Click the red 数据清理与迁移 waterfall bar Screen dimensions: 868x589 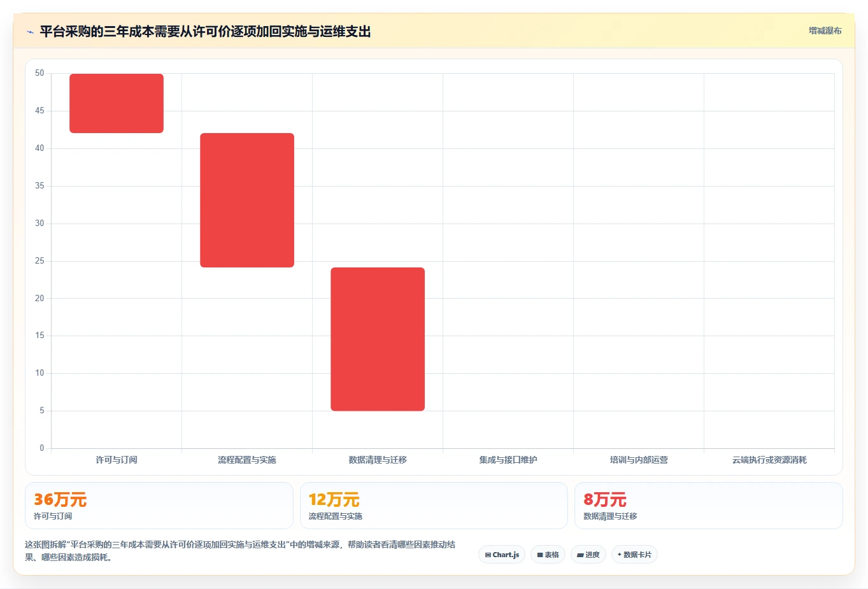378,339
